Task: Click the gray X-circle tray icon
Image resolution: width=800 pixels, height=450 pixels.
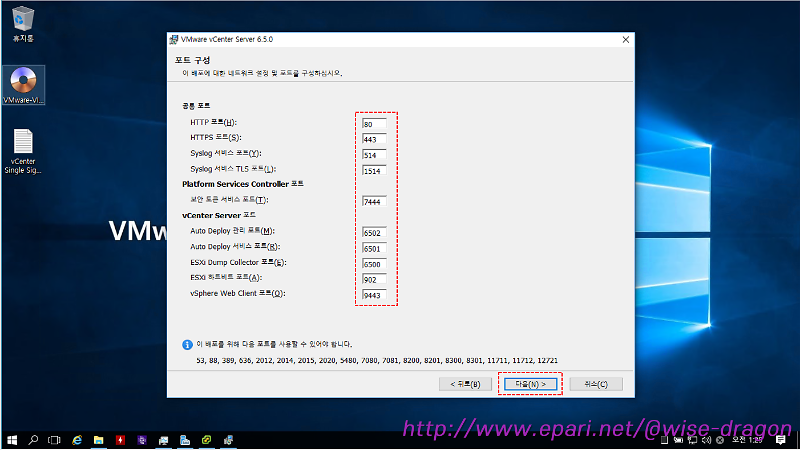Action: coord(720,440)
